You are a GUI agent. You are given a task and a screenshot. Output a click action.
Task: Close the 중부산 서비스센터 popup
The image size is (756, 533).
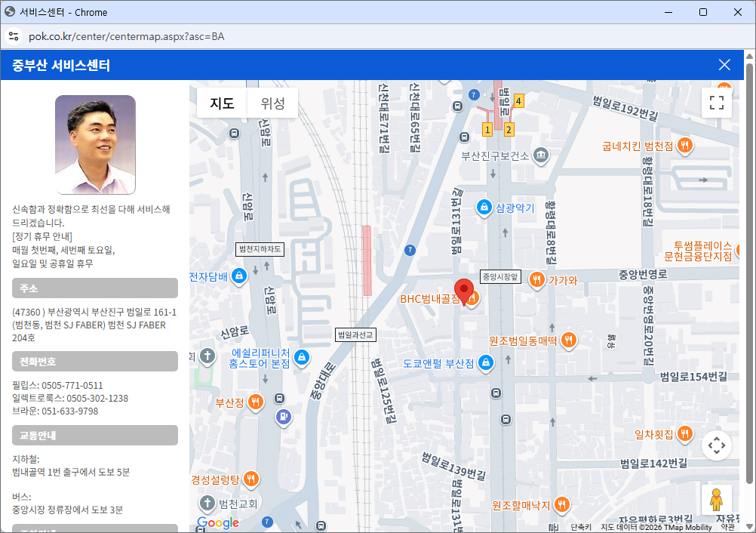point(724,65)
